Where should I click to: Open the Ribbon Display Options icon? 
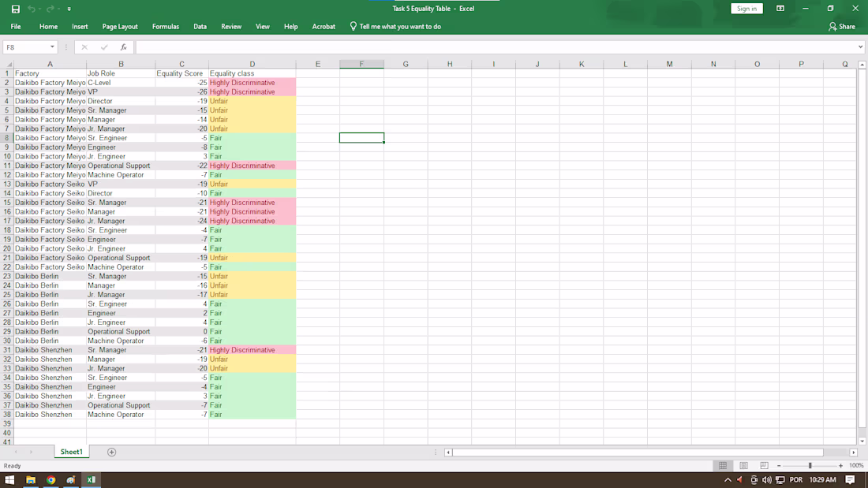tap(780, 9)
